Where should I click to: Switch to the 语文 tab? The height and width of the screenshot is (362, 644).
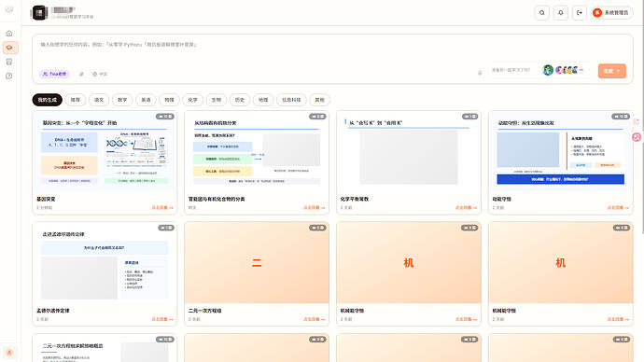click(99, 100)
